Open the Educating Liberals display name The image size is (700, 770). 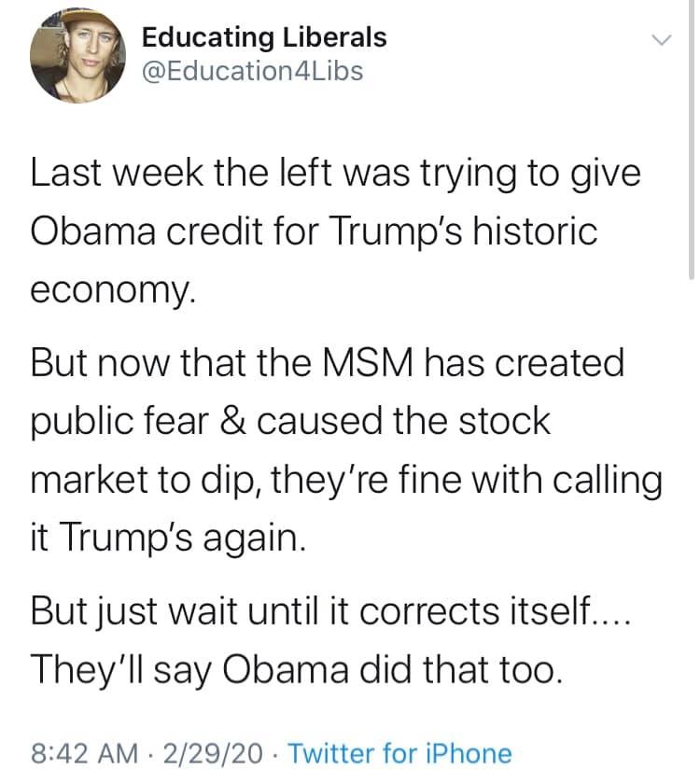[263, 37]
